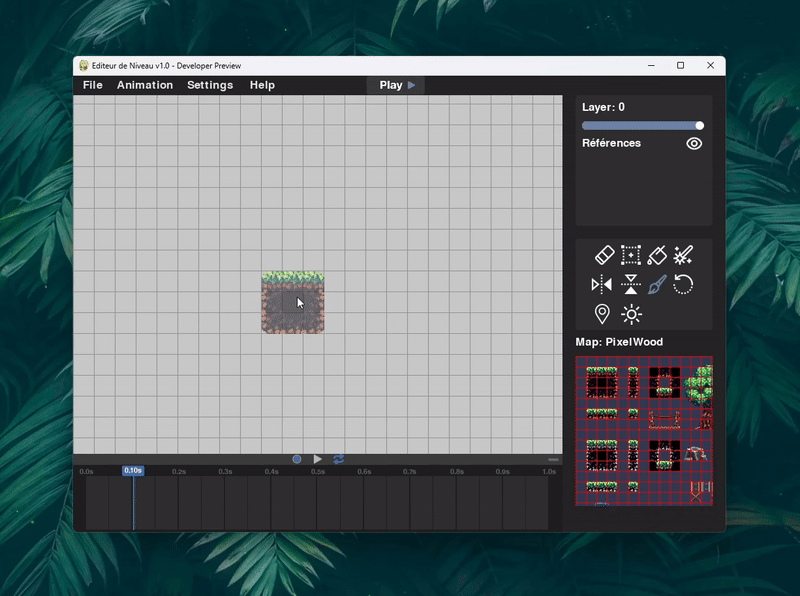Viewport: 800px width, 596px height.
Task: Close the Editeur de Niveau window
Action: [710, 65]
